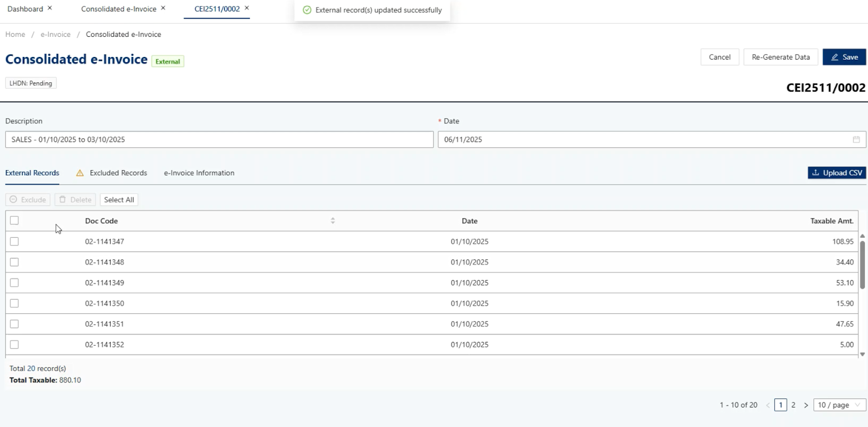
Task: Switch to the Consolidated e-Invoice tab
Action: (x=119, y=9)
